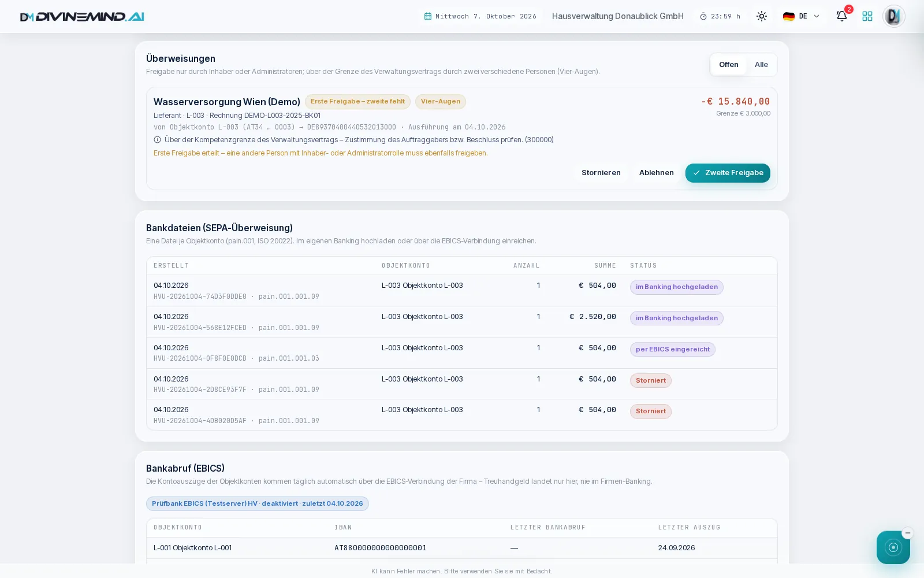924x578 pixels.
Task: Click the Wasserversorgung Wien (Demo) title
Action: tap(227, 102)
